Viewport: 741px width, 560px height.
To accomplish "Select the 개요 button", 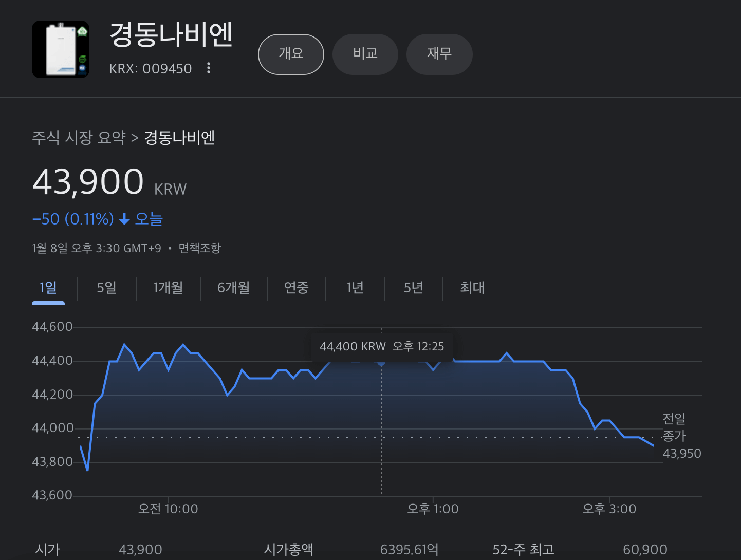I will (291, 54).
